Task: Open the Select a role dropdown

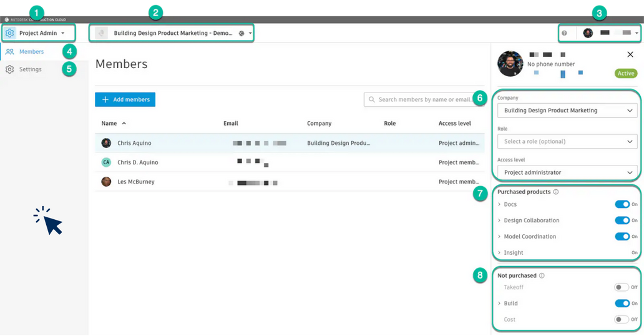Action: click(x=567, y=142)
